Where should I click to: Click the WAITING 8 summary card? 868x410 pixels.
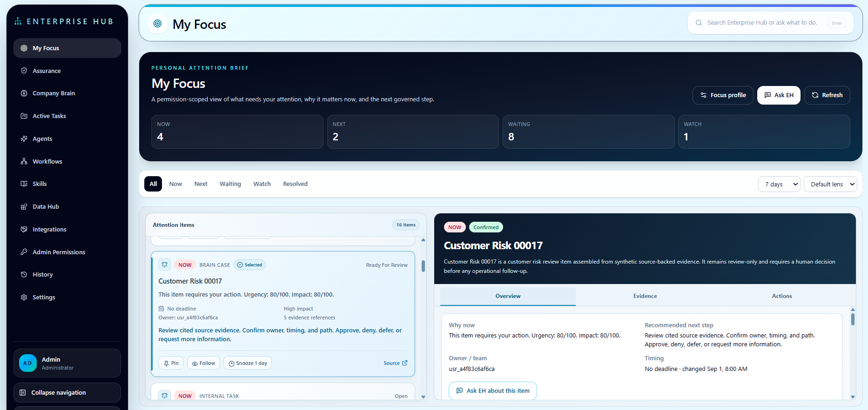coord(588,132)
